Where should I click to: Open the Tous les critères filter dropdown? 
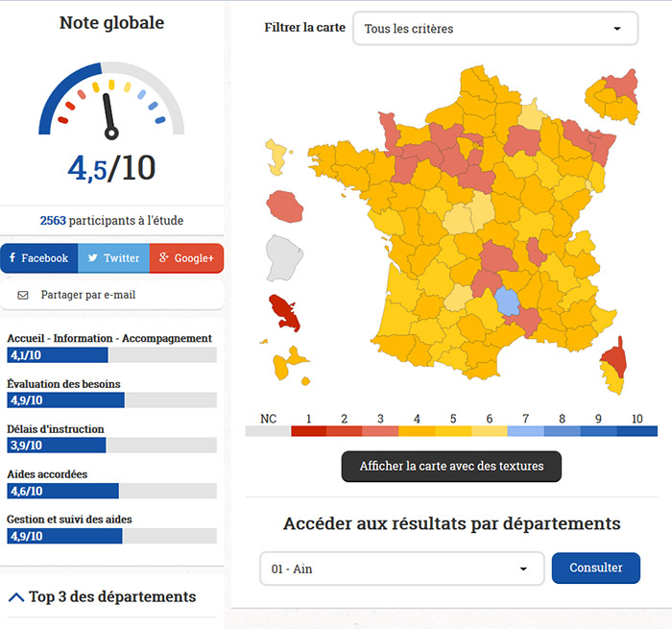click(494, 29)
